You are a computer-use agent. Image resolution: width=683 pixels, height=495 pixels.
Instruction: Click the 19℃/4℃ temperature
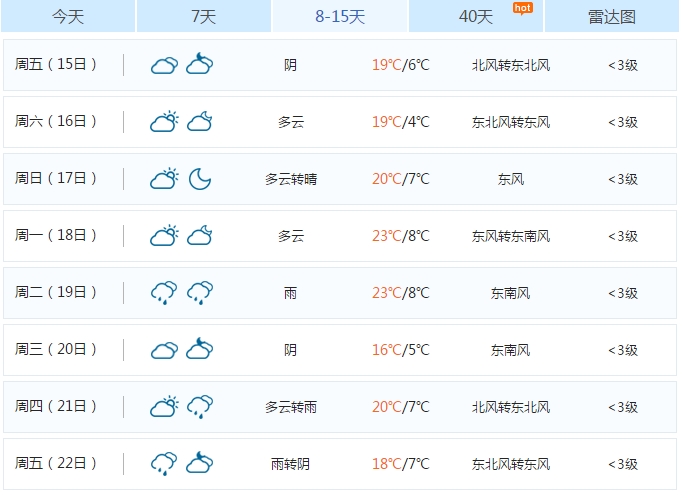point(401,122)
